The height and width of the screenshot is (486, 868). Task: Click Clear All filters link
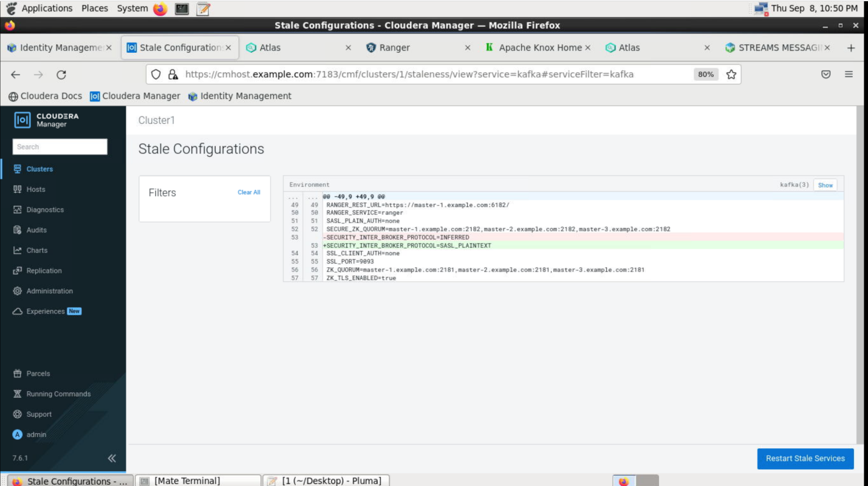click(249, 192)
